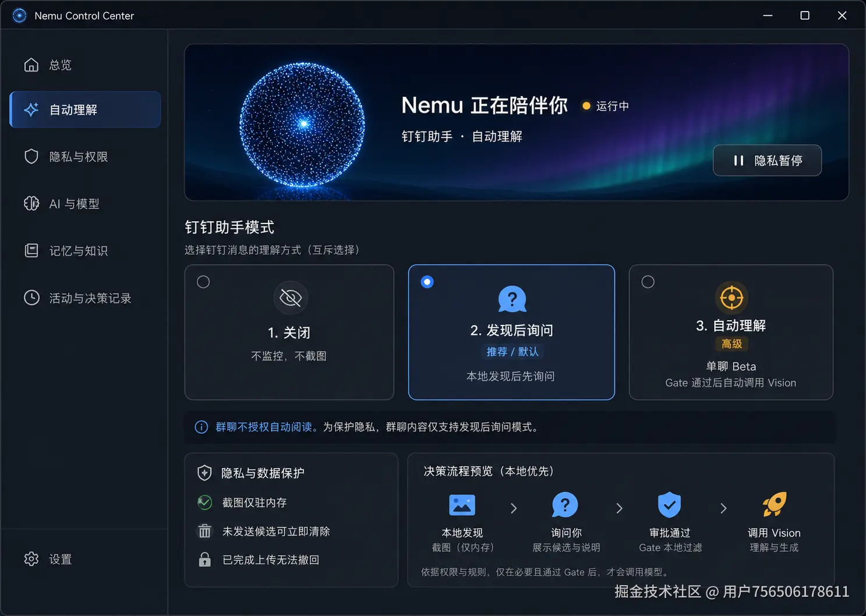This screenshot has width=866, height=616.
Task: Click the text 理解与生成
Action: click(x=774, y=547)
